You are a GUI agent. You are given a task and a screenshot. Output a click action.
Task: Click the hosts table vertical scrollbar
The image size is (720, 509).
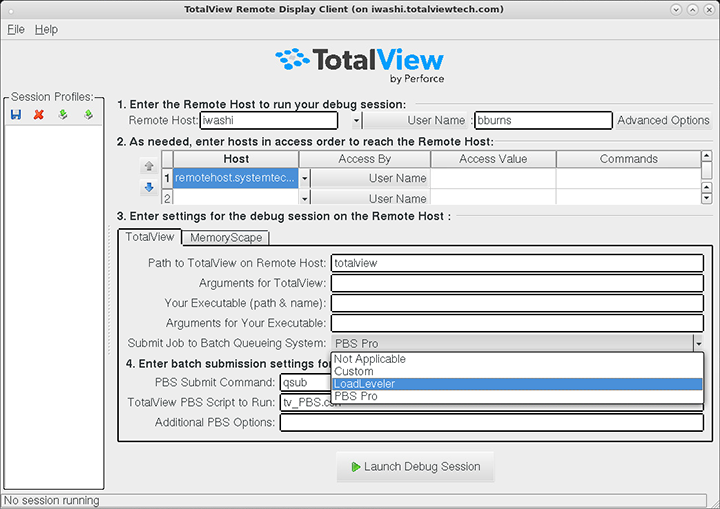(707, 178)
